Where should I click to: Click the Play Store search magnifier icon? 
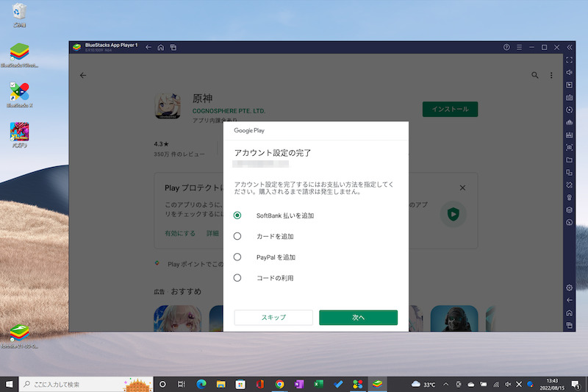(x=535, y=75)
